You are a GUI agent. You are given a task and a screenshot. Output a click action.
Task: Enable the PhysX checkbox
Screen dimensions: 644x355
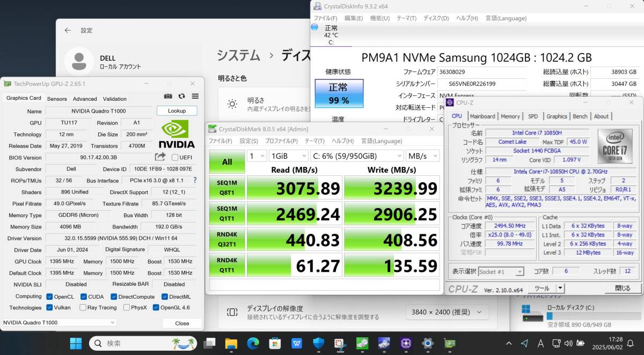point(126,307)
